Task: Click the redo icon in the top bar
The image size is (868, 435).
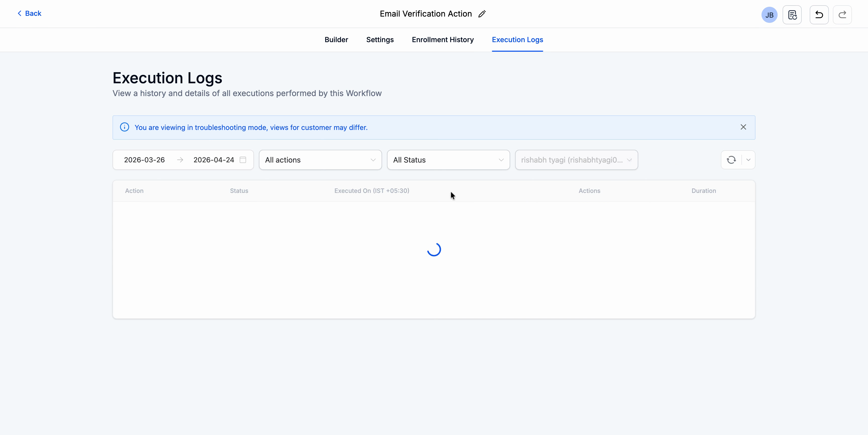Action: tap(842, 15)
